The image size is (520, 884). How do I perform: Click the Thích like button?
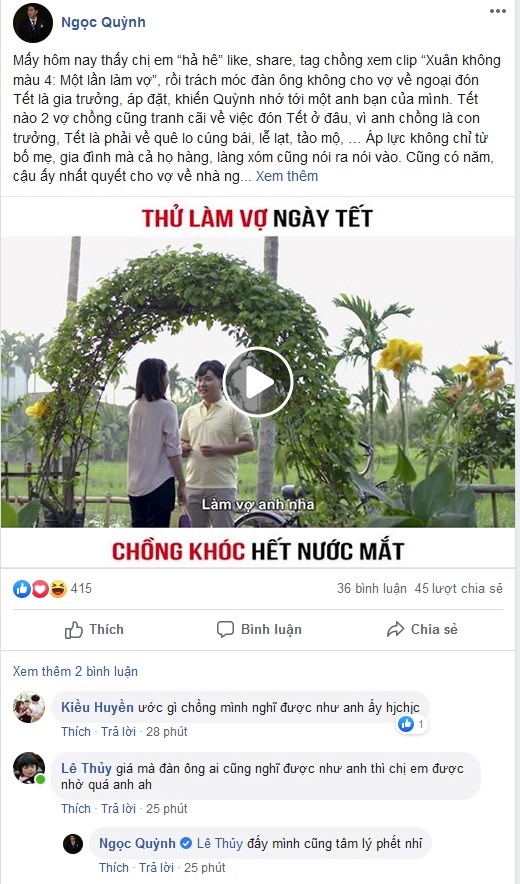click(94, 629)
